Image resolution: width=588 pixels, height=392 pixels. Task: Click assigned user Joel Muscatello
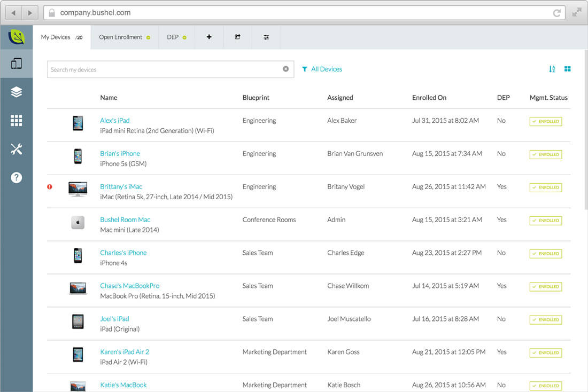(x=349, y=318)
